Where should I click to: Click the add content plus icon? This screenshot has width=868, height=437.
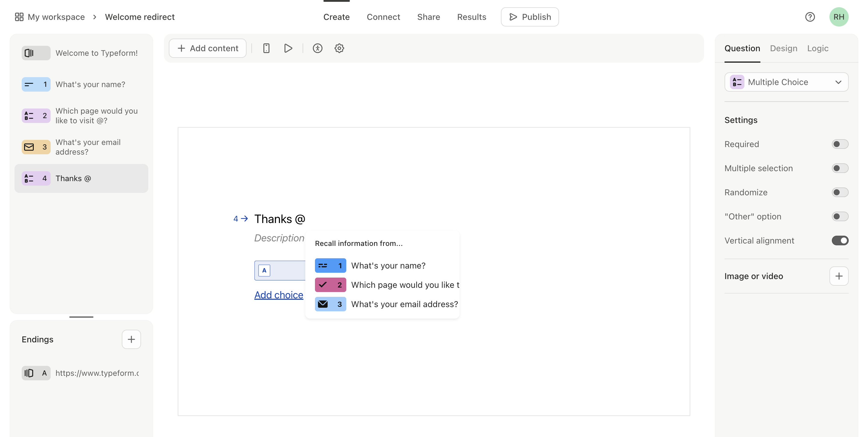181,48
